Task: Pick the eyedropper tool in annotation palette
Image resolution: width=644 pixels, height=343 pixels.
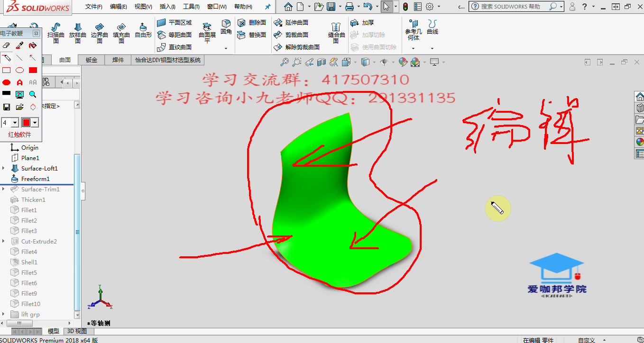Action: coord(19,45)
